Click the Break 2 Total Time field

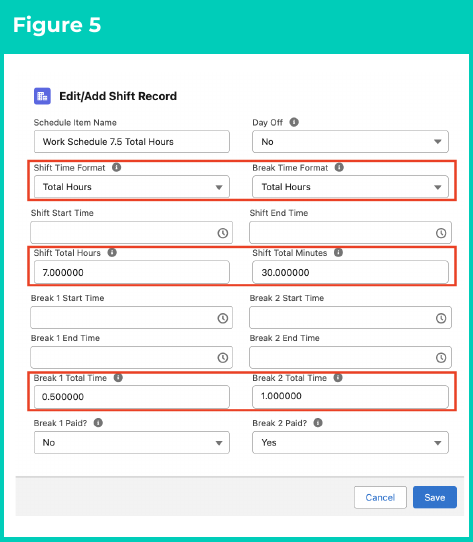coord(350,396)
